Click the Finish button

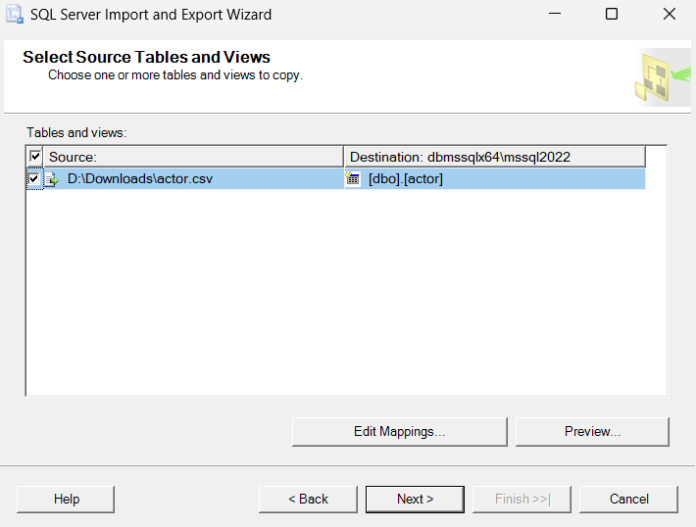pyautogui.click(x=521, y=499)
